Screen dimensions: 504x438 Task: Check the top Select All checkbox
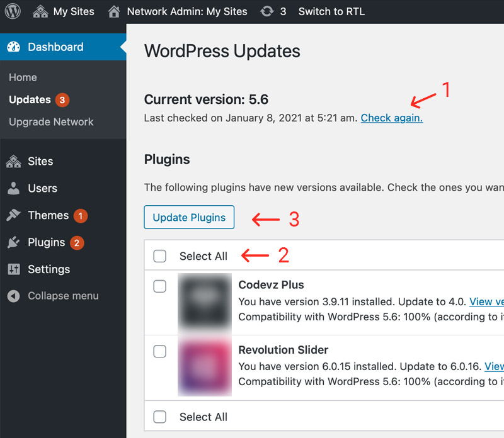click(160, 256)
